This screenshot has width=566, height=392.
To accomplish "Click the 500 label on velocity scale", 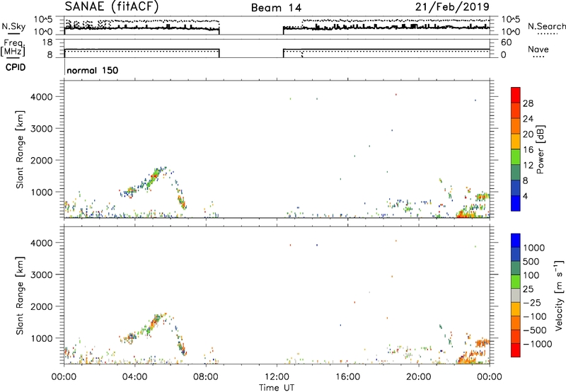I will point(531,261).
